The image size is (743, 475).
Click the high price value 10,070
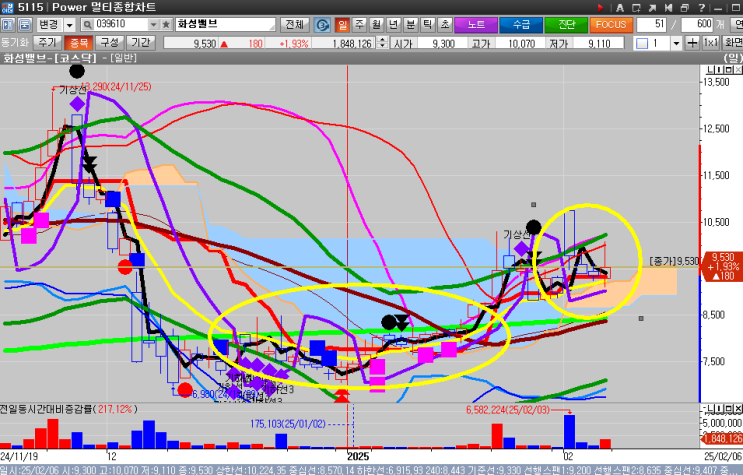point(521,44)
